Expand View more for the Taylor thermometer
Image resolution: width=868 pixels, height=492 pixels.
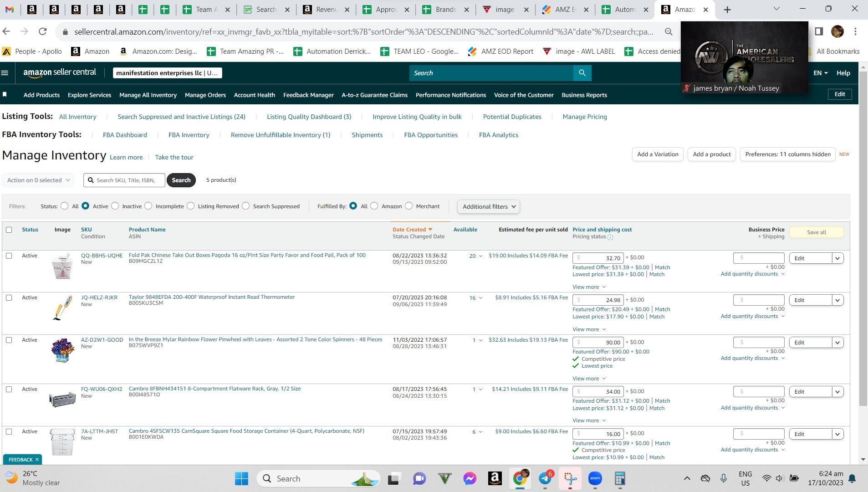(589, 329)
